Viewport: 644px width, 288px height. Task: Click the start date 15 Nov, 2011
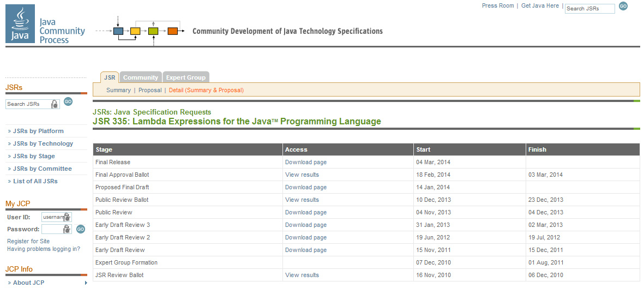click(434, 250)
